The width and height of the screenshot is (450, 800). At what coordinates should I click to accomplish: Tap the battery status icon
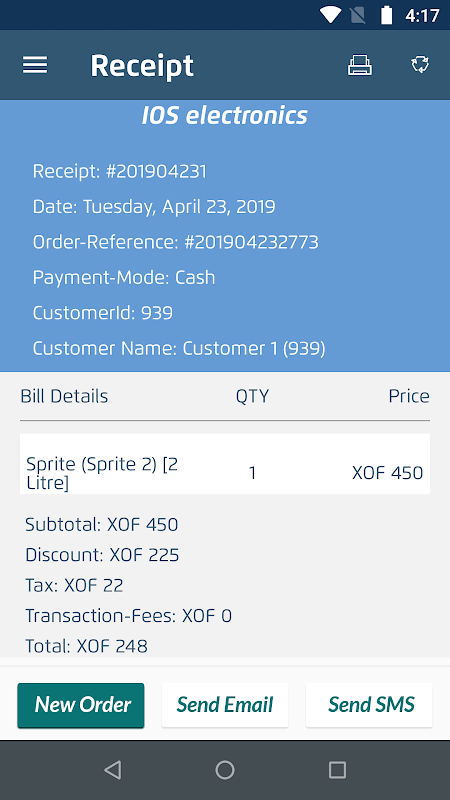(x=387, y=15)
